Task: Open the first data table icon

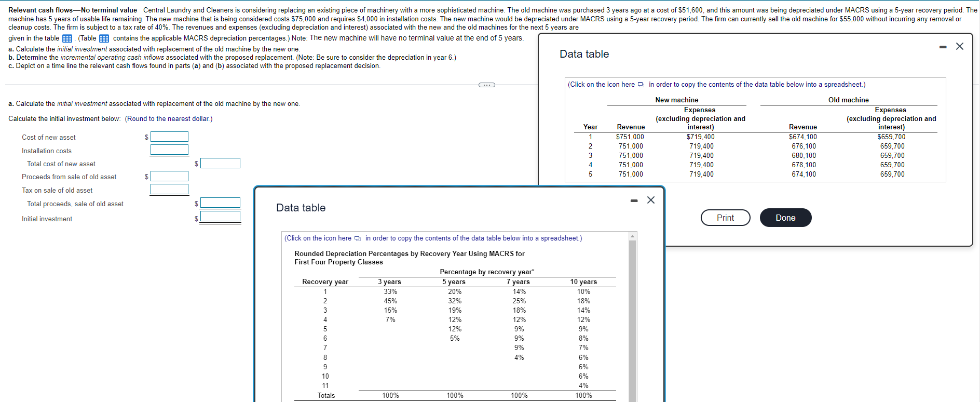Action: pos(67,38)
